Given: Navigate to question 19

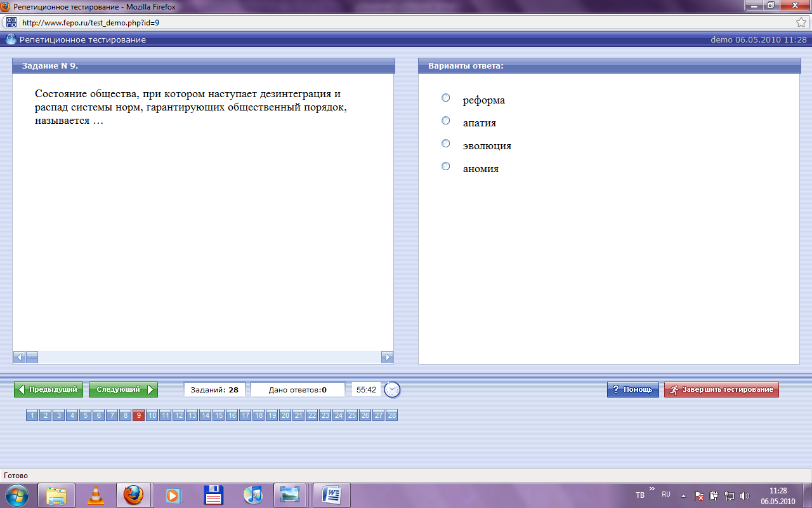Looking at the screenshot, I should click(x=272, y=415).
